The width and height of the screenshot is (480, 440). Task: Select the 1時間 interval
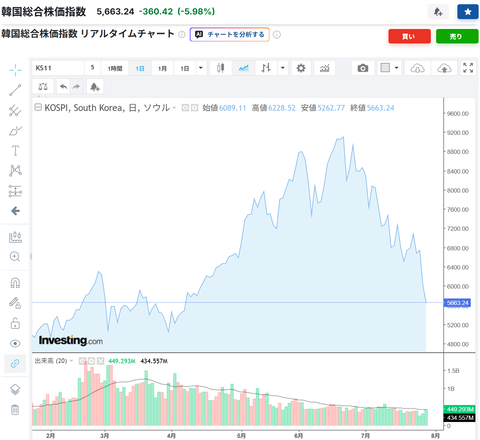(115, 68)
